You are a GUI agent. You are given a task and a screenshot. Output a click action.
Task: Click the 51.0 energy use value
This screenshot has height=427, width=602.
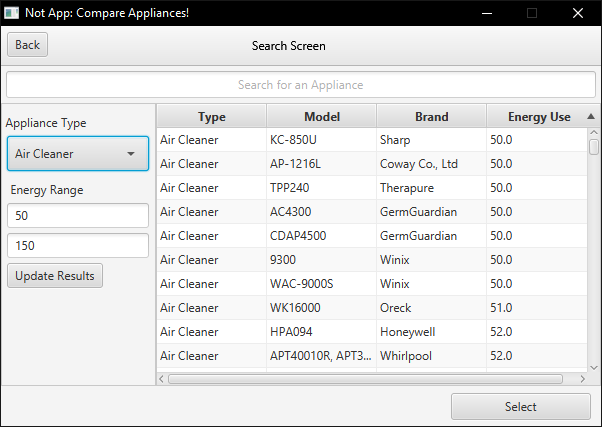pos(501,308)
